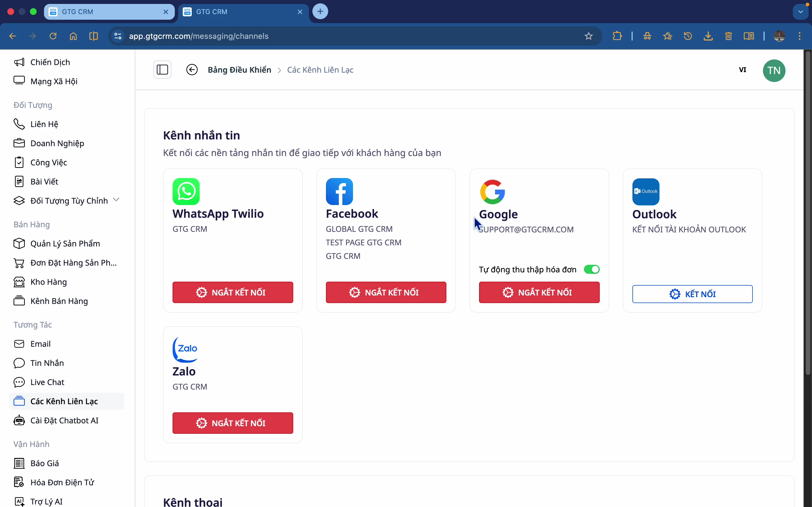Expand the Đối Tượng Tùy Chỉnh chevron
The image size is (812, 507).
[x=116, y=199]
